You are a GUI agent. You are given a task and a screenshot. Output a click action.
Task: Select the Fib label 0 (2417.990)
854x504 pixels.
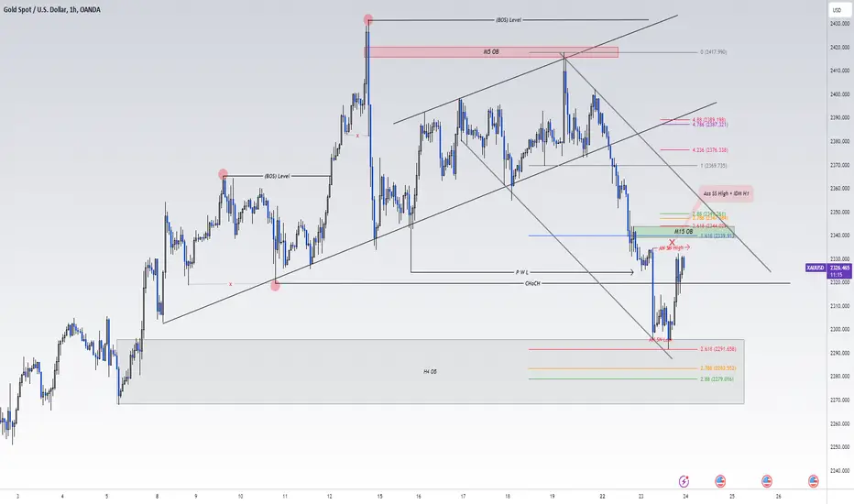tap(714, 52)
